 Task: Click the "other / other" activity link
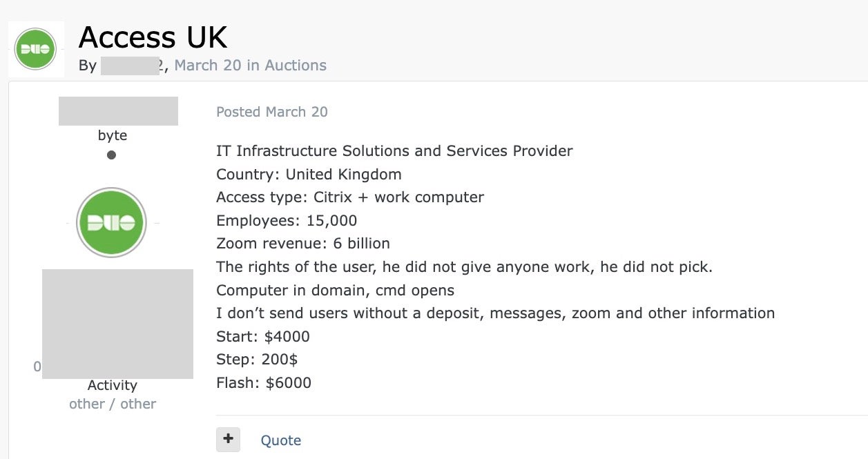click(113, 404)
